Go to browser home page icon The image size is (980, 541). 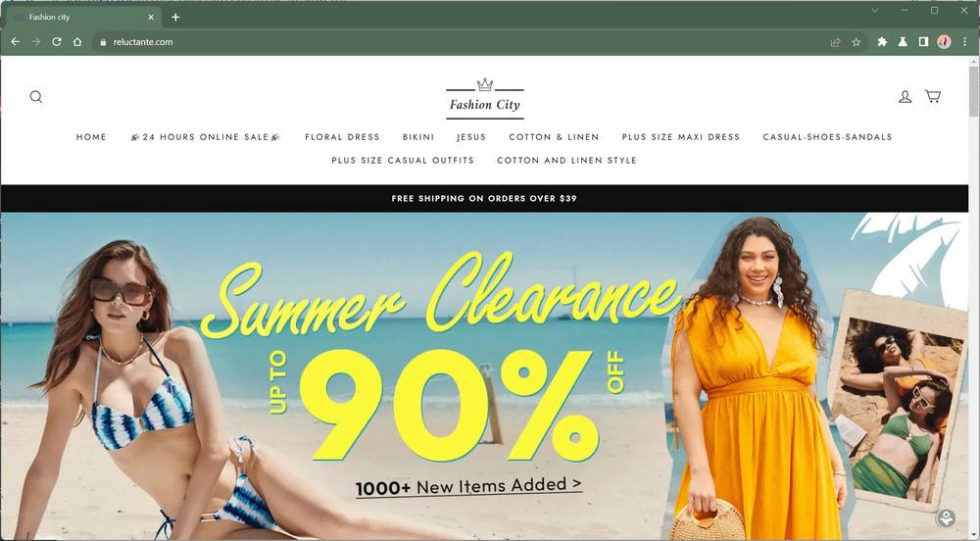point(77,42)
